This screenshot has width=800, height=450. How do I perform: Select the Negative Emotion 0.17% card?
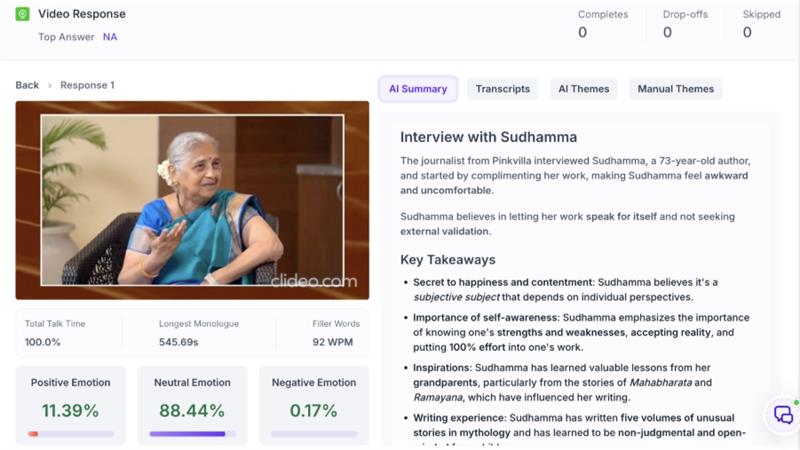coord(314,406)
